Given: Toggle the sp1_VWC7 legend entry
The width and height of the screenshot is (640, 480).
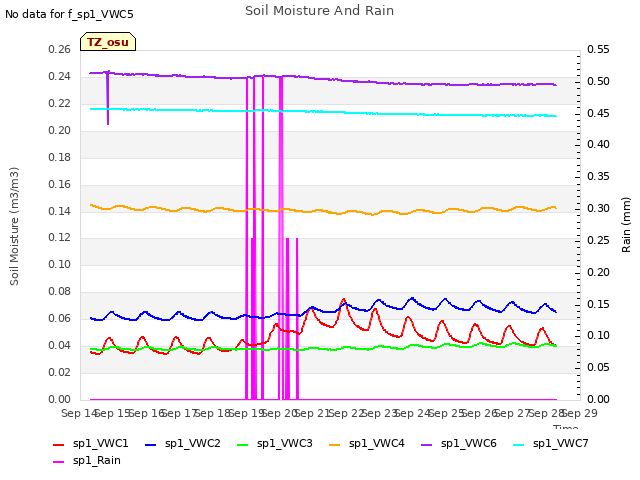Looking at the screenshot, I should (x=551, y=444).
